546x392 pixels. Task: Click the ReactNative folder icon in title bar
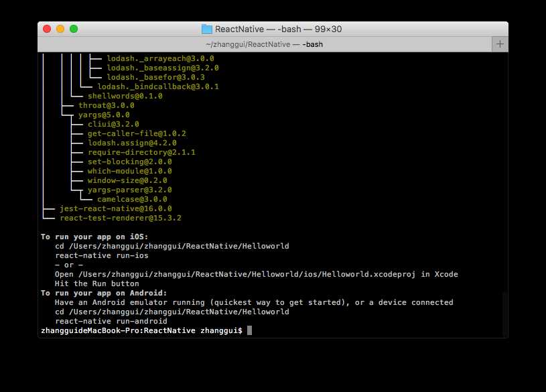click(x=207, y=29)
